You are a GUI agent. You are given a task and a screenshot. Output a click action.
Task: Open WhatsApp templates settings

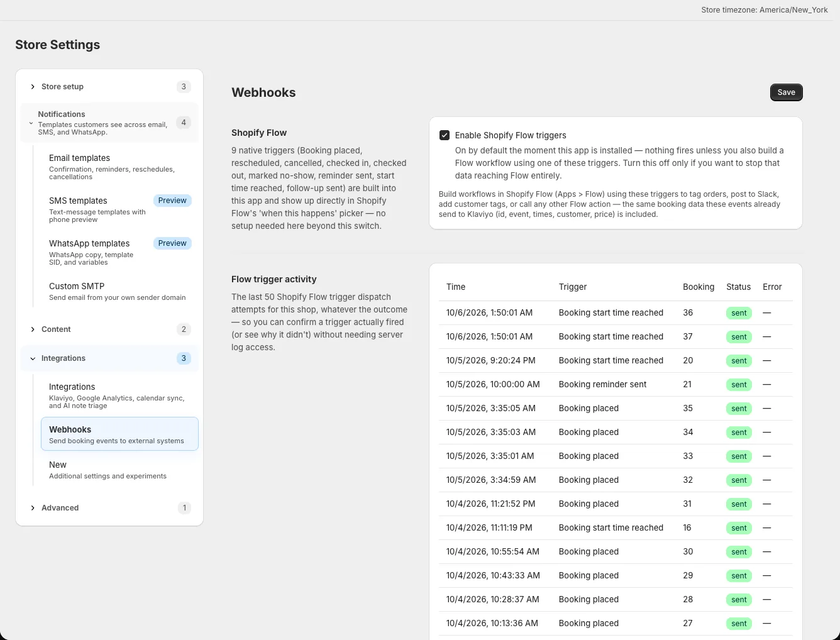click(119, 252)
